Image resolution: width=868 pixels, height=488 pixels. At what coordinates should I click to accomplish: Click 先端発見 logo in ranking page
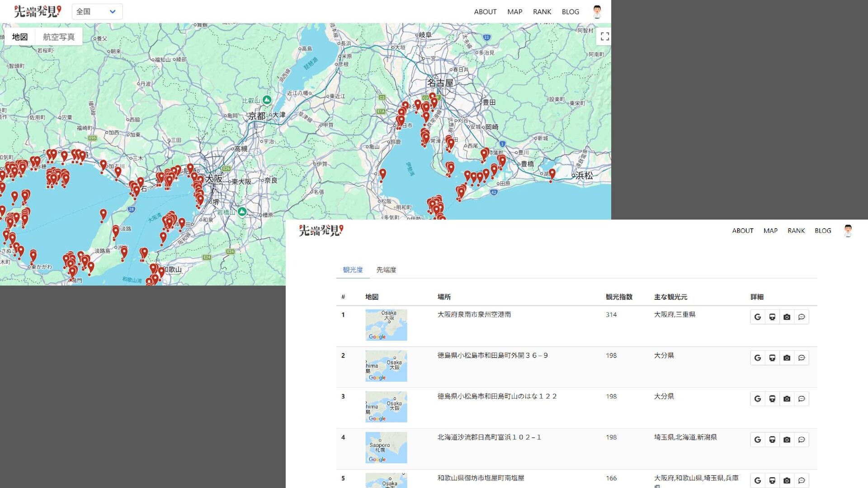coord(321,230)
